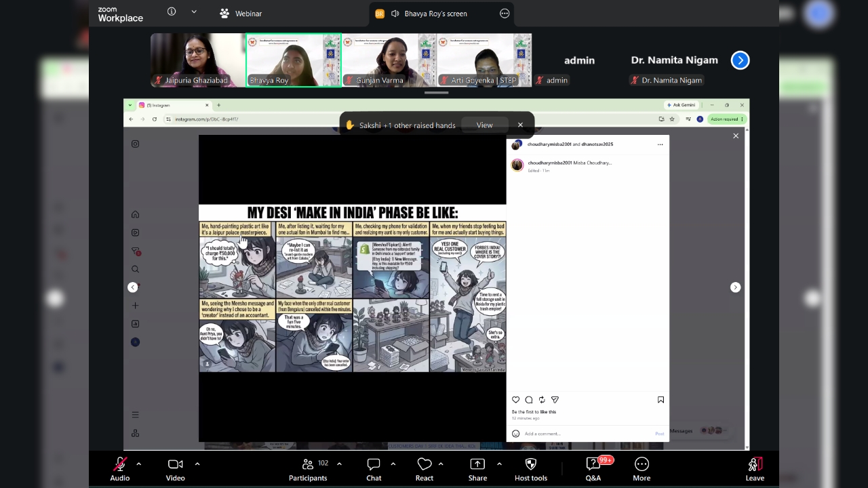Open Instagram Create plus icon in the sidebar
The image size is (868, 488).
(135, 306)
